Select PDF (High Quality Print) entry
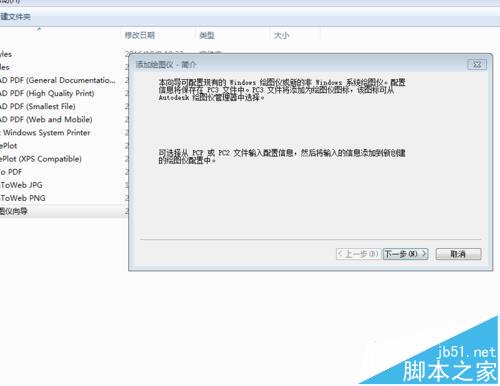This screenshot has width=500, height=386. (x=47, y=93)
